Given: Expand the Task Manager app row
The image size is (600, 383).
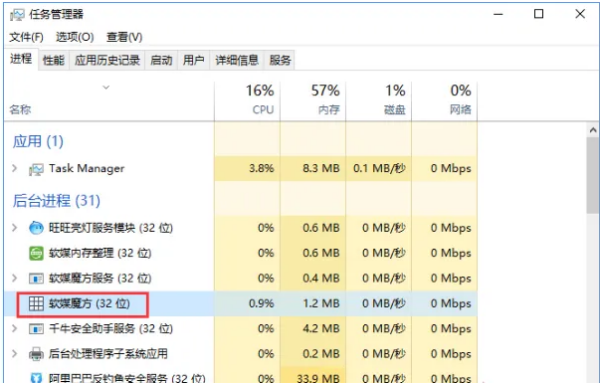Looking at the screenshot, I should pos(15,168).
